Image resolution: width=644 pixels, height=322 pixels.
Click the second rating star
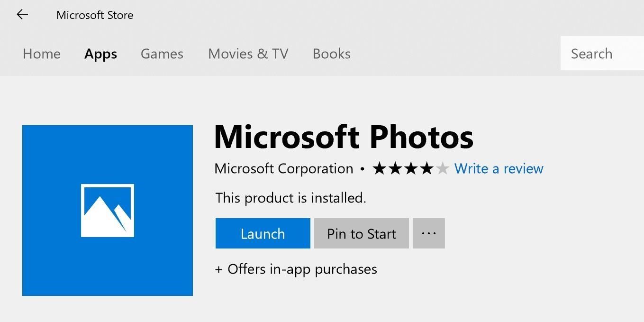coord(394,168)
